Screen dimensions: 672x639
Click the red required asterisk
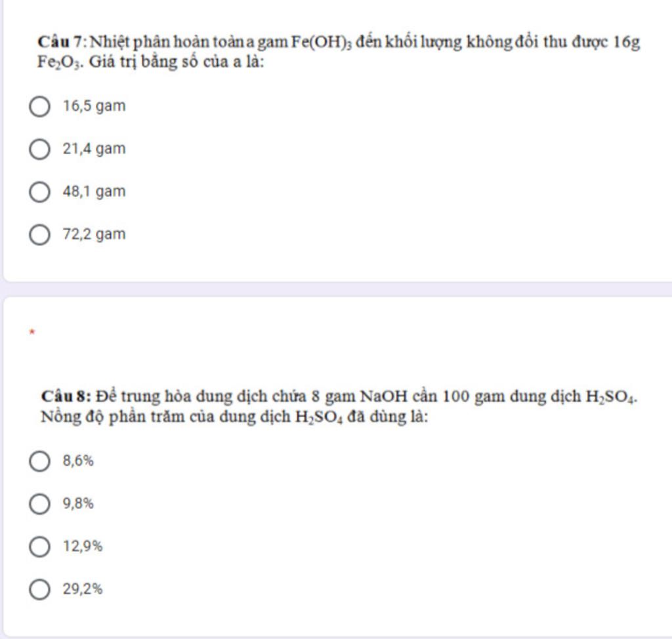coord(31,332)
